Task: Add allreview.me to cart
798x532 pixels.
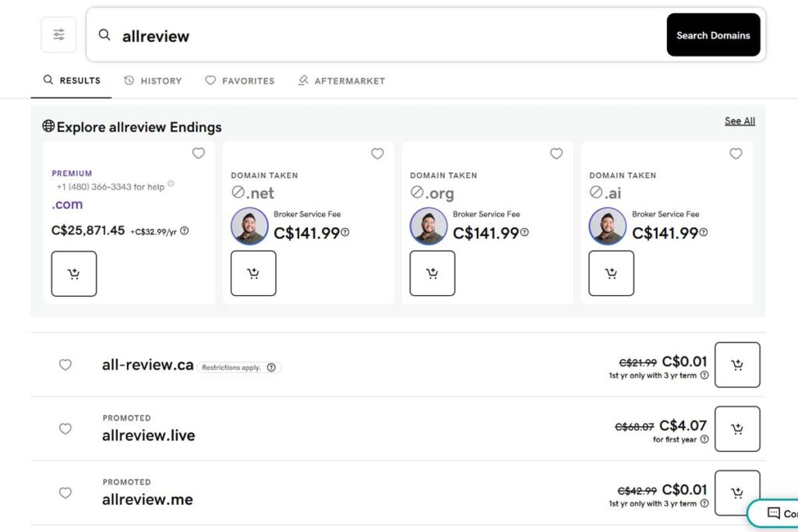Action: point(736,492)
